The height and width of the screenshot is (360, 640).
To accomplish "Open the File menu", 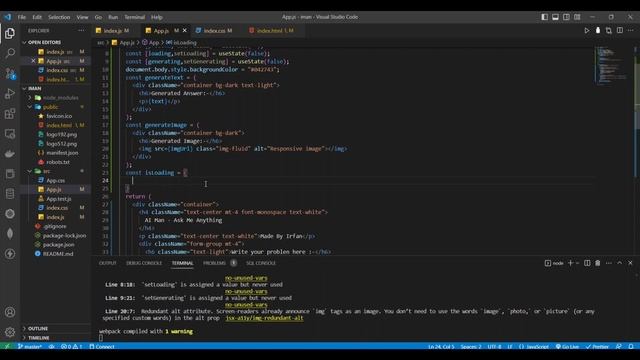I will (22, 17).
